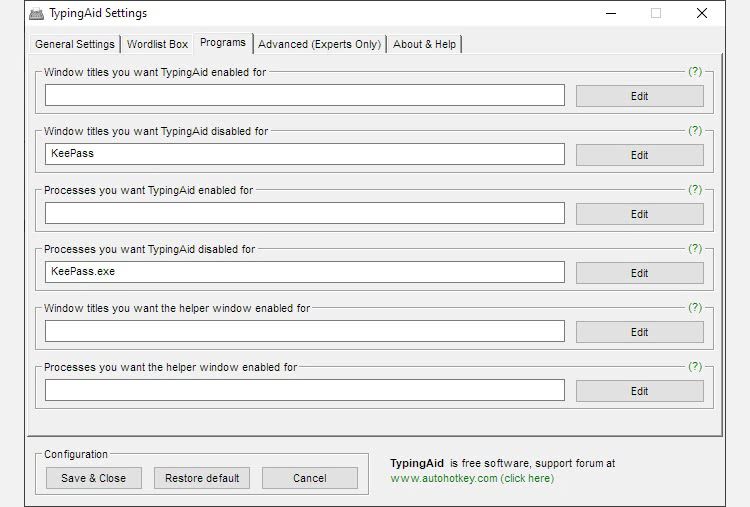Screen dimensions: 750x507
Task: Switch to the General Settings tab
Action: pyautogui.click(x=75, y=44)
